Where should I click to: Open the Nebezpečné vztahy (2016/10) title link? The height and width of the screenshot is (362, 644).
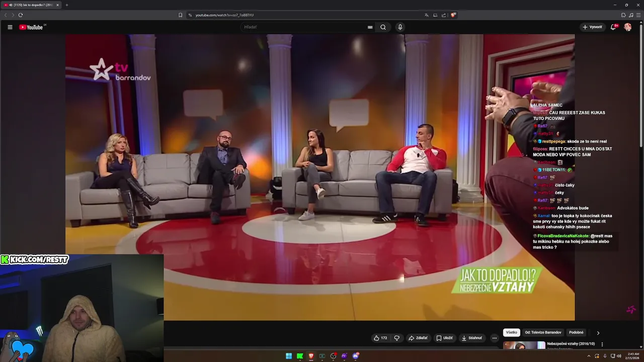(x=571, y=344)
